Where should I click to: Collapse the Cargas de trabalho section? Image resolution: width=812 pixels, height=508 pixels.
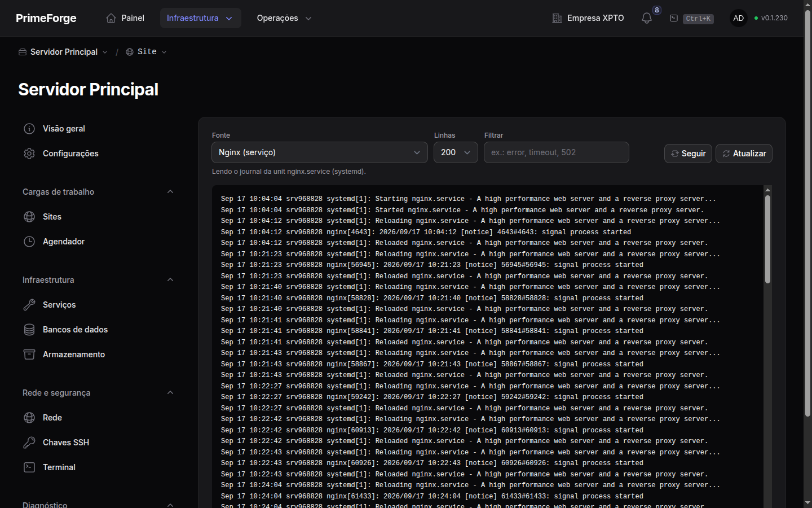[170, 192]
